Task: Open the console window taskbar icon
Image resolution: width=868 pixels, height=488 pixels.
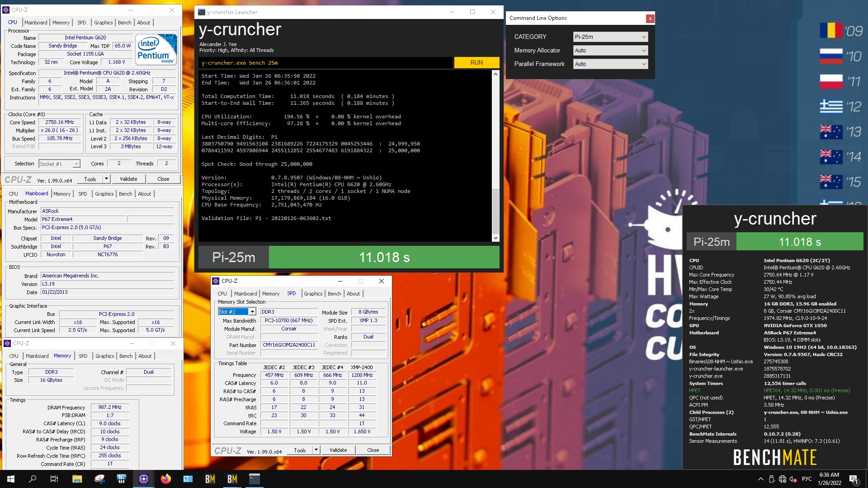Action: tap(255, 479)
